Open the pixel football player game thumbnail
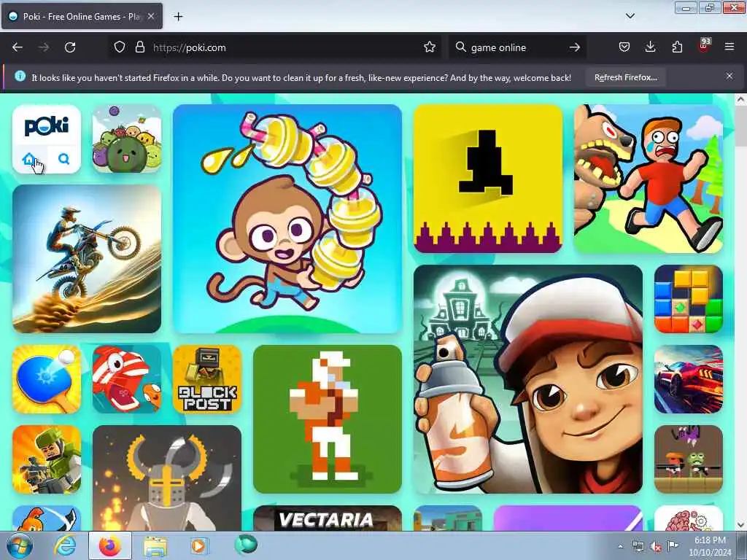 coord(328,419)
